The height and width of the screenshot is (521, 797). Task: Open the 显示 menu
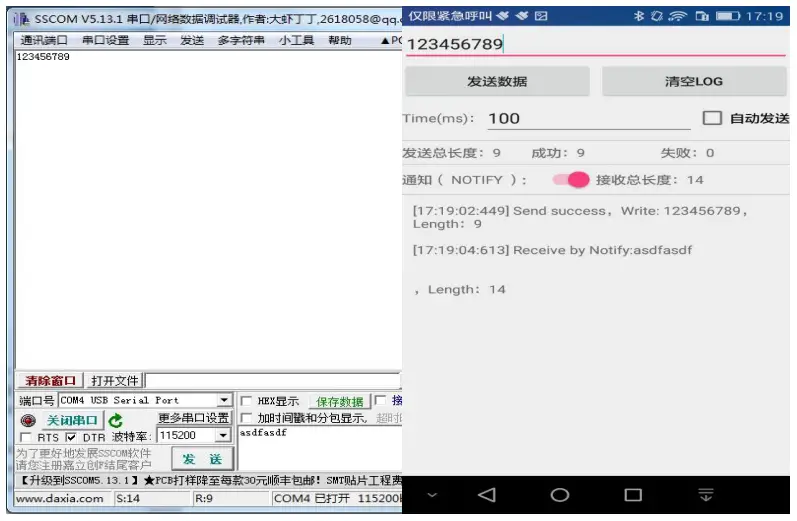[x=155, y=40]
